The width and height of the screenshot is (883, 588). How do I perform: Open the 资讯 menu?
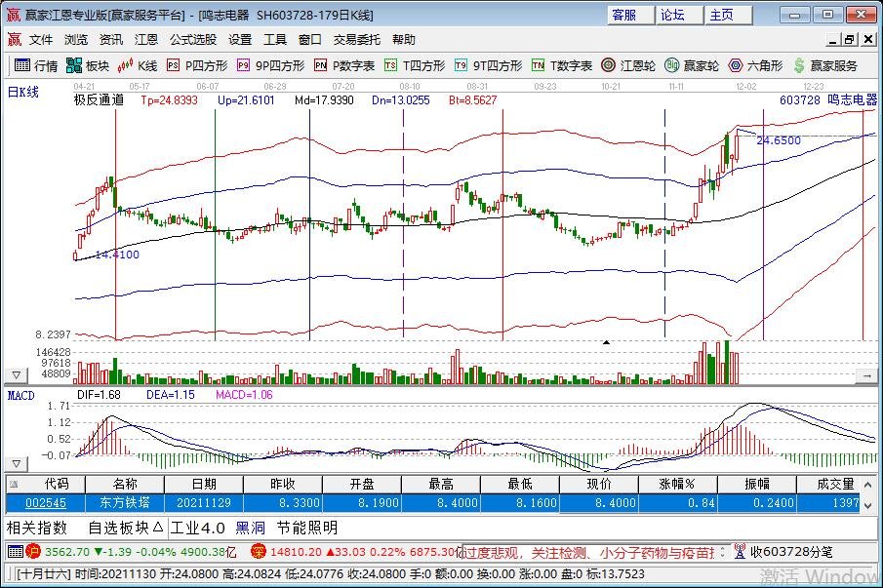point(111,39)
